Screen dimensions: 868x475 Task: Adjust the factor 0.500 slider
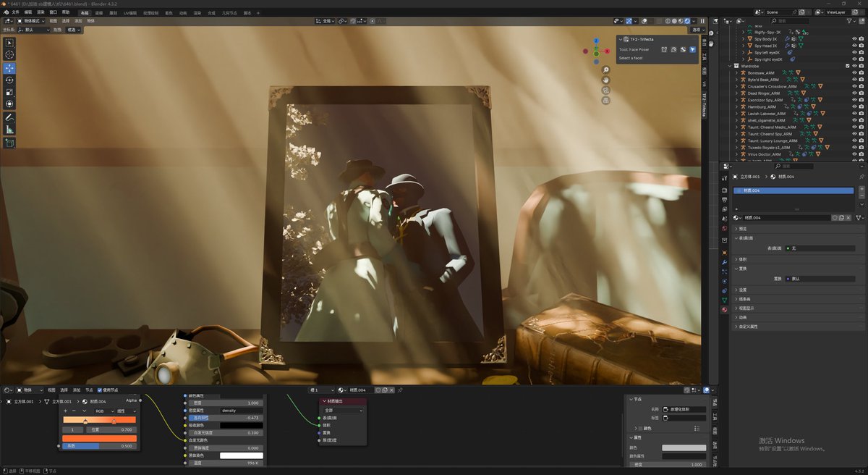coord(100,446)
